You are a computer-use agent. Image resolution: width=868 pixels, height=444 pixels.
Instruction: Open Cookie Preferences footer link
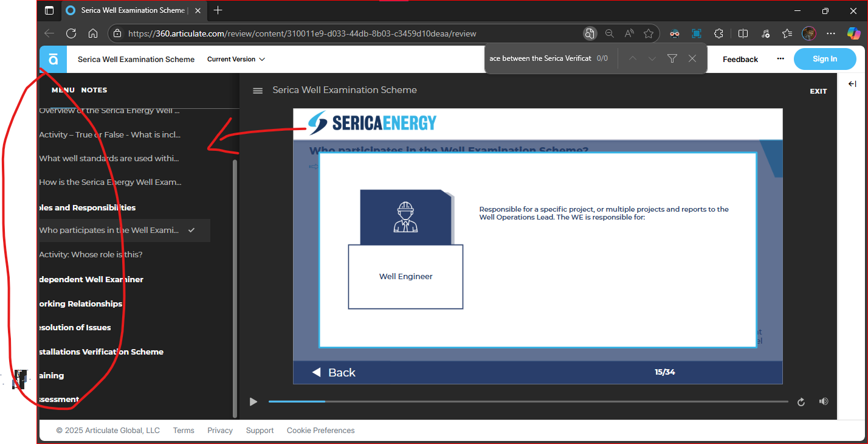(x=321, y=430)
